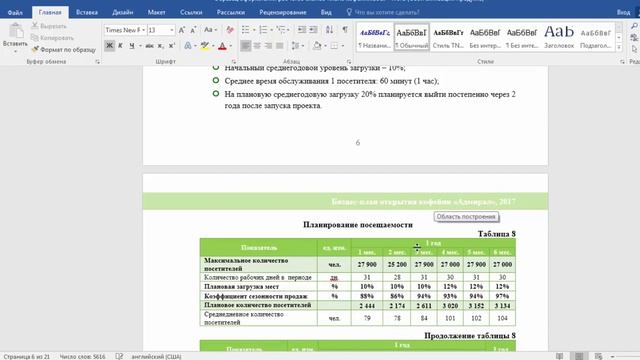640x360 pixels.
Task: Click language indicator английский (США)
Action: point(156,356)
